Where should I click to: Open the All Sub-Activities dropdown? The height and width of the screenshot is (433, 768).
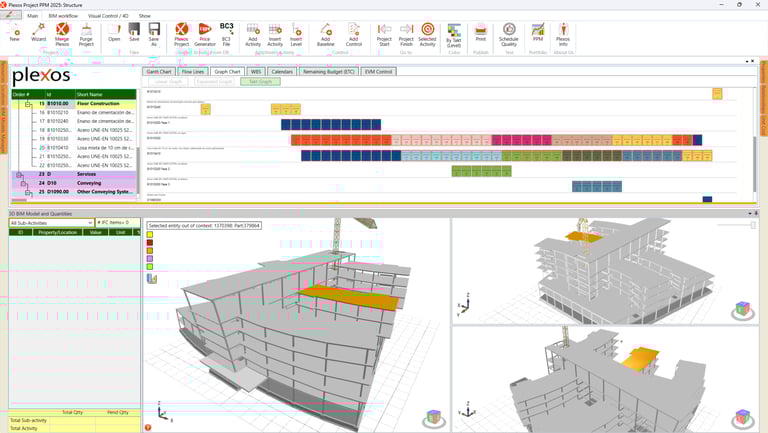pos(51,223)
